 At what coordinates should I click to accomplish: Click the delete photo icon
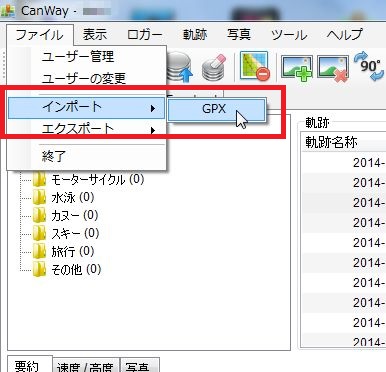pyautogui.click(x=332, y=68)
